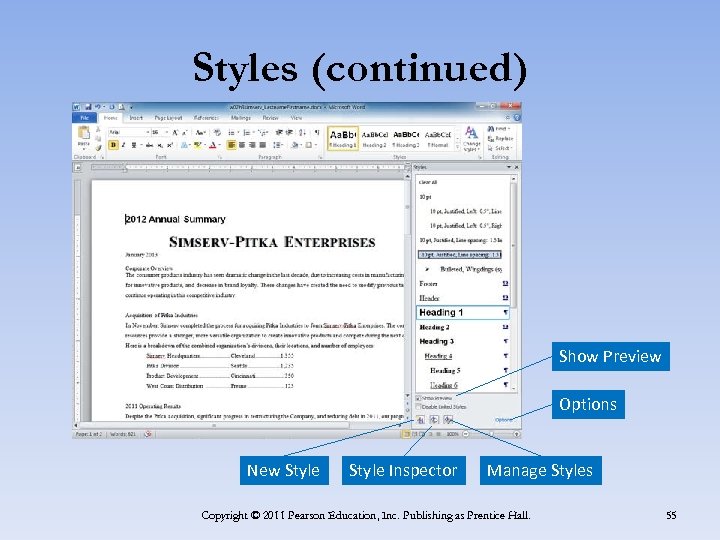Switch to the References tab
Viewport: 720px width, 540px height.
206,118
